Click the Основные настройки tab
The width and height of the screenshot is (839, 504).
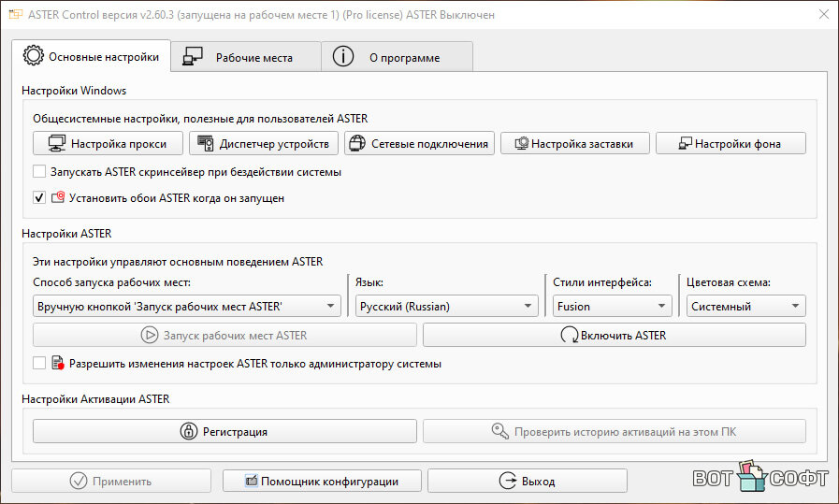(92, 56)
